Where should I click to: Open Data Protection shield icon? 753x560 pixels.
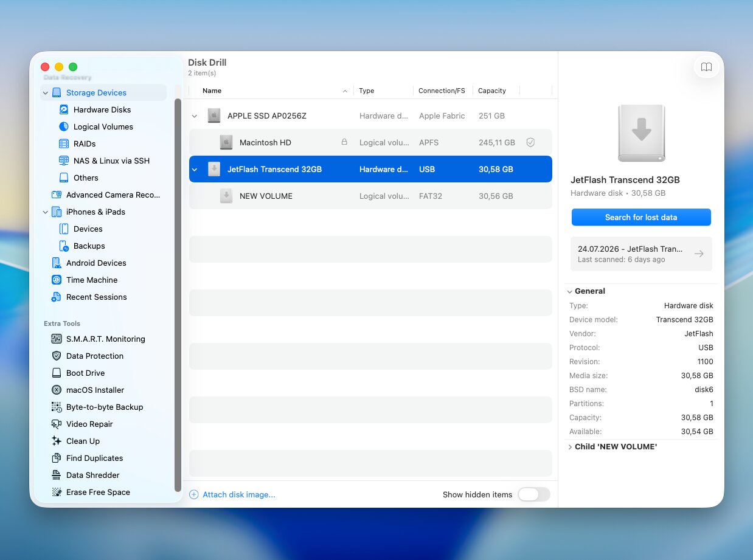click(57, 356)
